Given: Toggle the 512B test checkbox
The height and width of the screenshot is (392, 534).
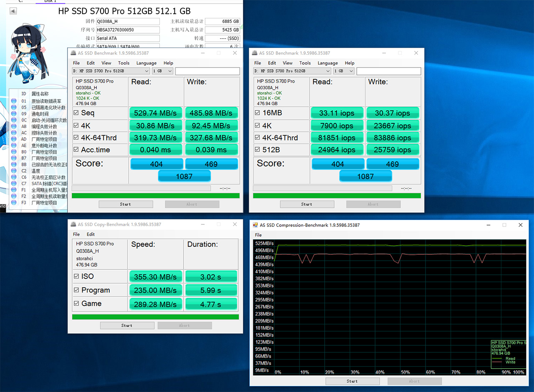Looking at the screenshot, I should pyautogui.click(x=257, y=150).
